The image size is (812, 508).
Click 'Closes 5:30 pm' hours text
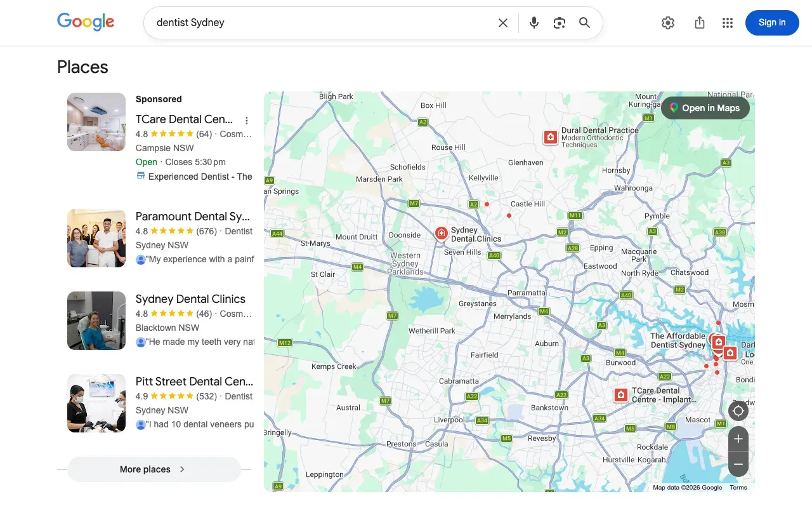[x=195, y=162]
